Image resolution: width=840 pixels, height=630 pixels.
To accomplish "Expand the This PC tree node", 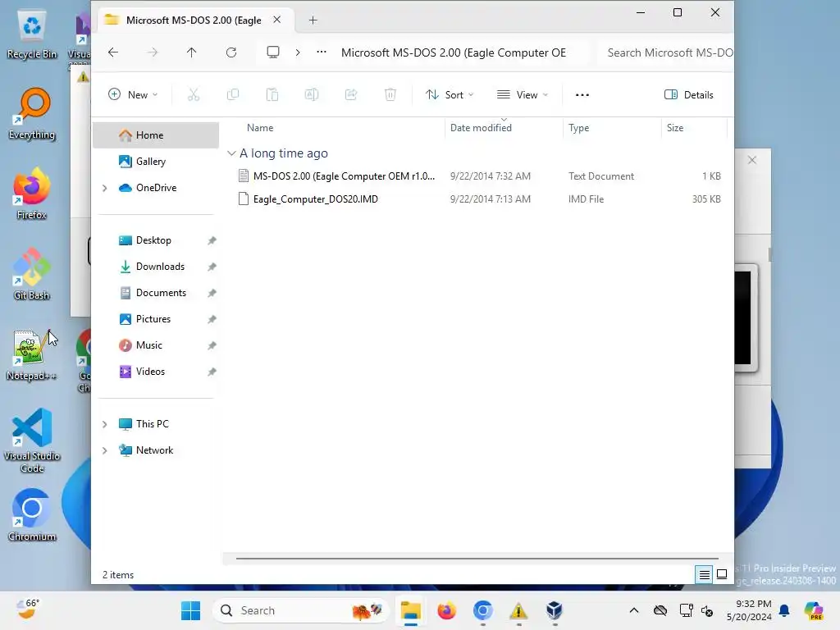I will coord(104,424).
